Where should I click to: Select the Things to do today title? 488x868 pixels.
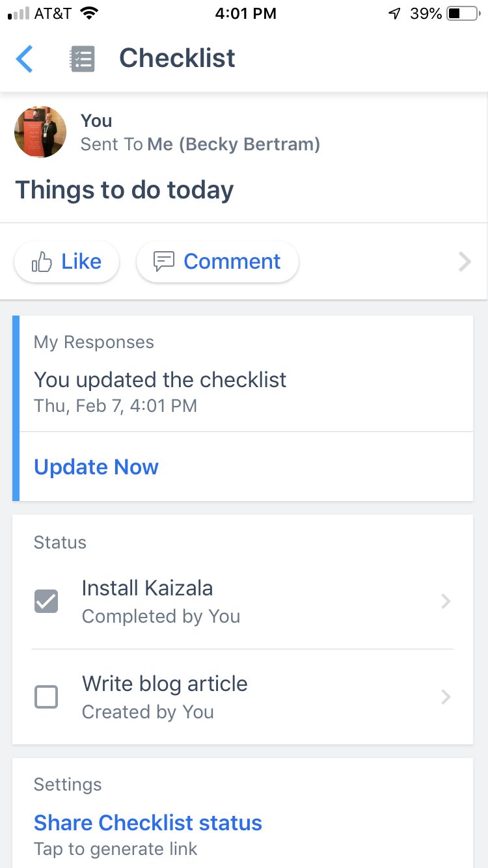[124, 190]
